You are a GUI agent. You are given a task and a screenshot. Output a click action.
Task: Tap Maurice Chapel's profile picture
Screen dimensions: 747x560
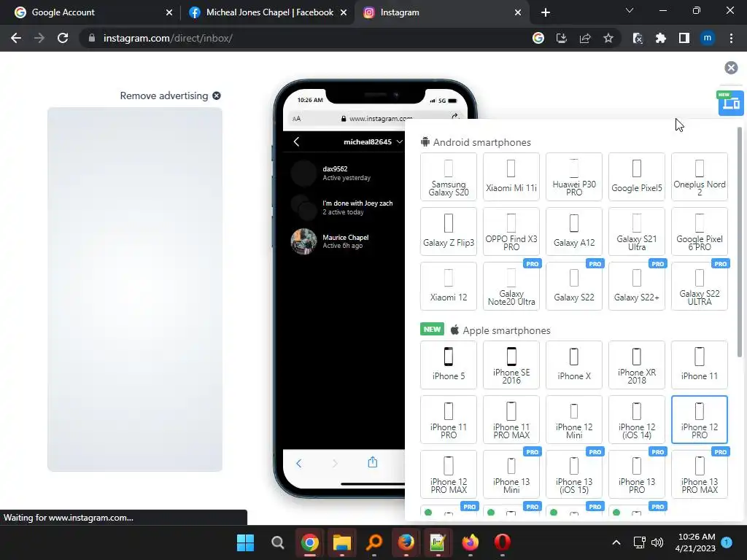[303, 241]
